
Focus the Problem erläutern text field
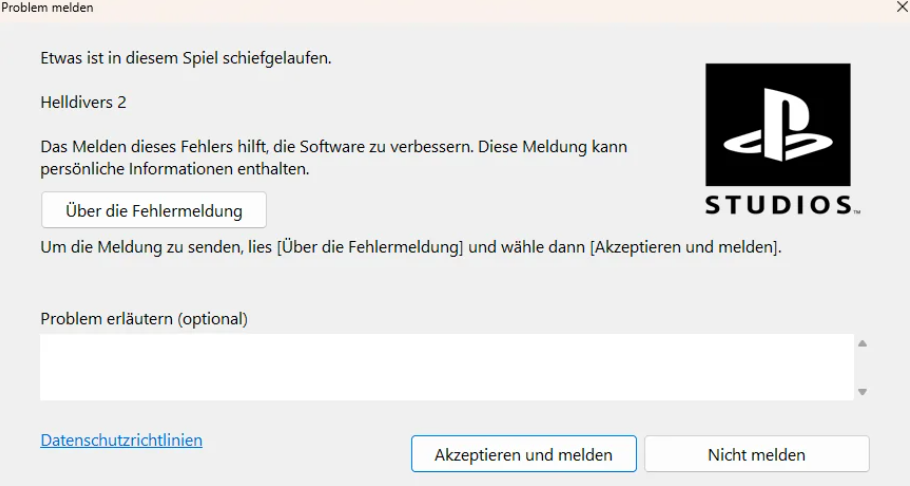(x=447, y=367)
